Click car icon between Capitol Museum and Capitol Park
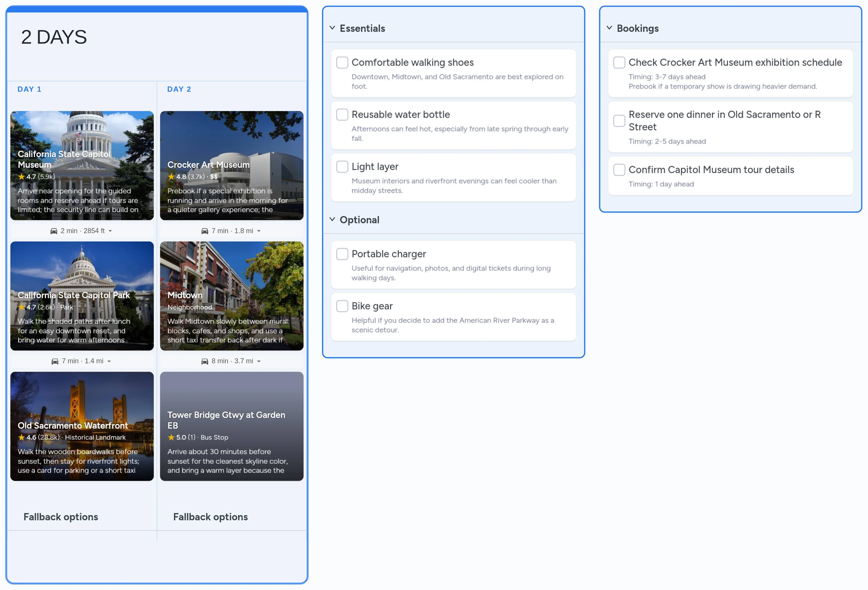The image size is (868, 590). (54, 231)
